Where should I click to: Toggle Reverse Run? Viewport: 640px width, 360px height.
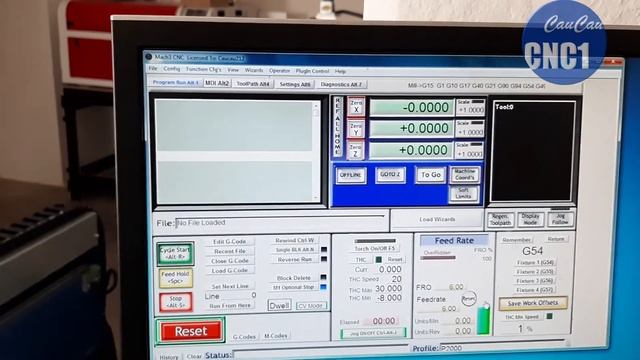tap(295, 259)
